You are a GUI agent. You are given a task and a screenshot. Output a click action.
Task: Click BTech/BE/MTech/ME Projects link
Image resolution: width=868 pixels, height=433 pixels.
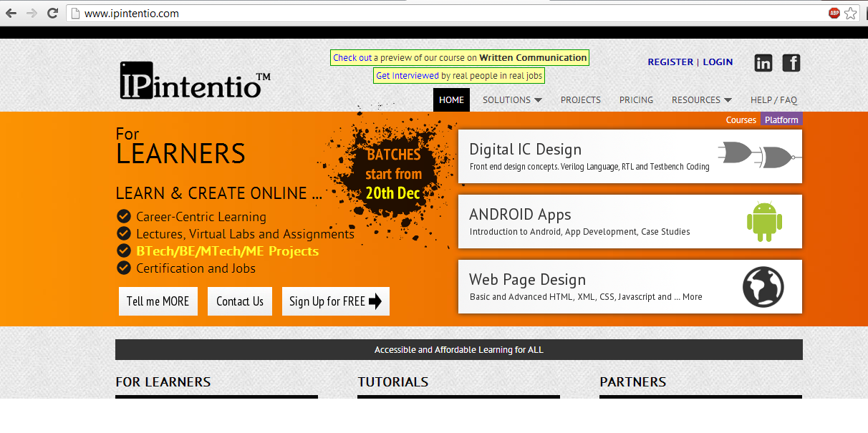point(228,251)
